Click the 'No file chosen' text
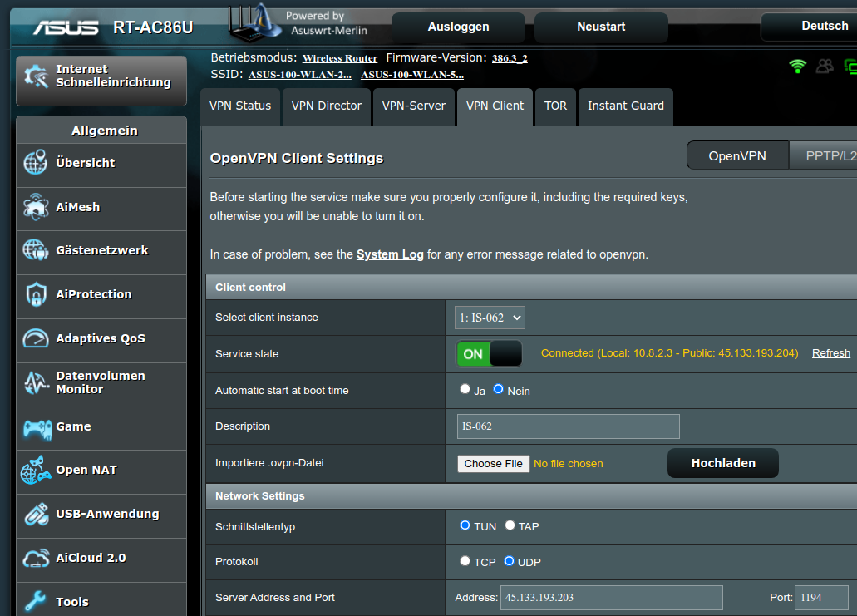Image resolution: width=857 pixels, height=616 pixels. [x=569, y=464]
